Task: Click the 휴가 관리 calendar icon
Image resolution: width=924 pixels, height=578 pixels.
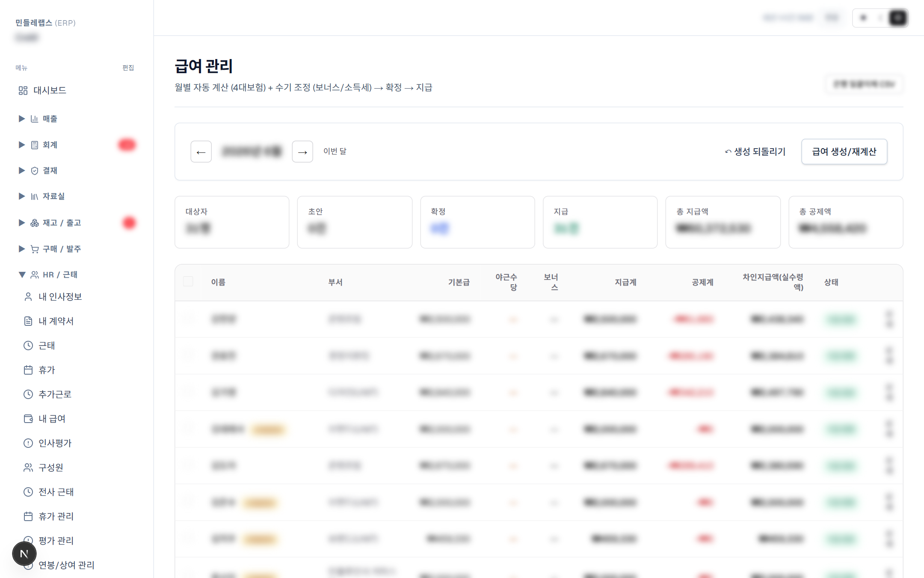Action: [28, 516]
